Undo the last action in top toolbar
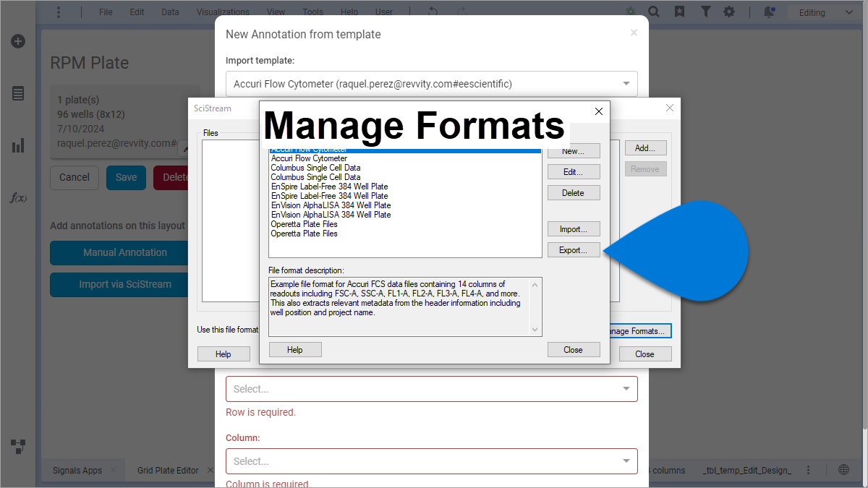 point(433,12)
